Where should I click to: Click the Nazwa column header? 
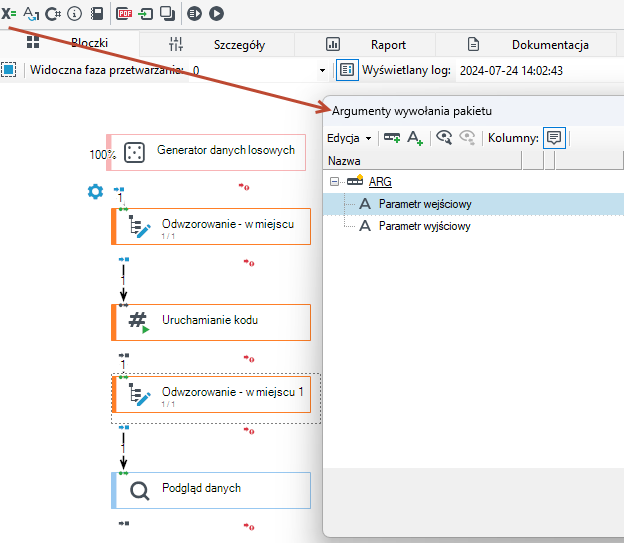(423, 161)
